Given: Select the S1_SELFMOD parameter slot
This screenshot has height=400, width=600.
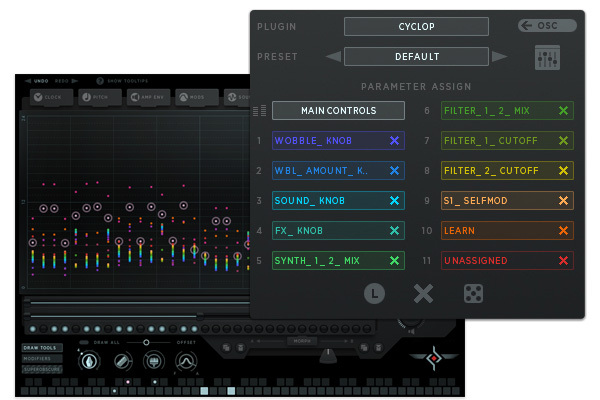Looking at the screenshot, I should (507, 201).
